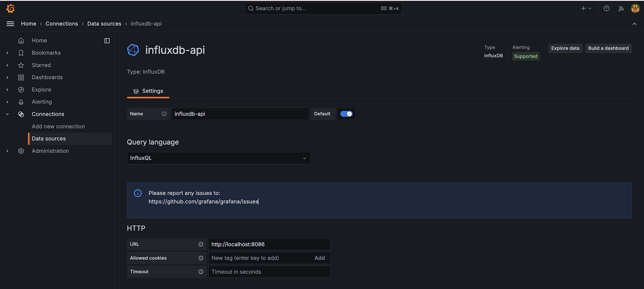
Task: Click the Name field info icon
Action: [x=164, y=114]
